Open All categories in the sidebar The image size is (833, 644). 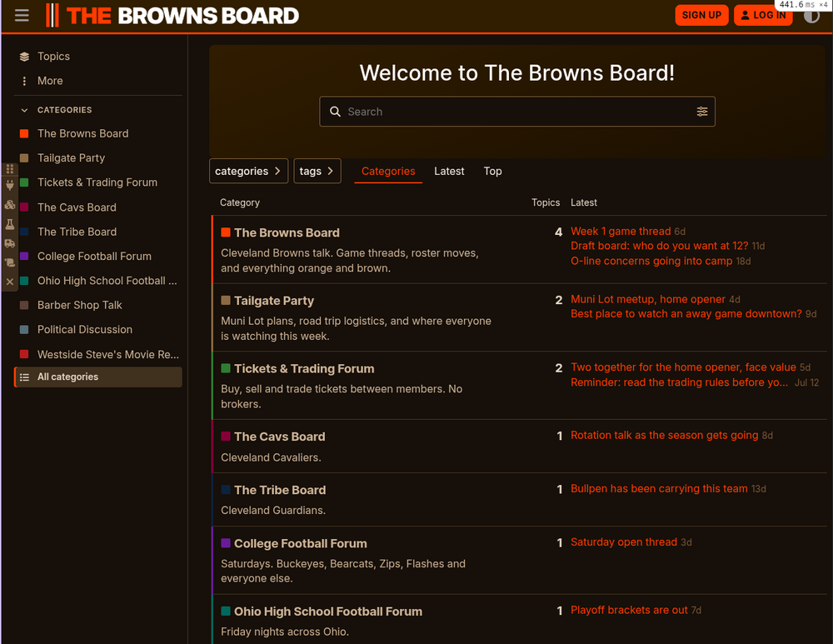click(x=98, y=377)
